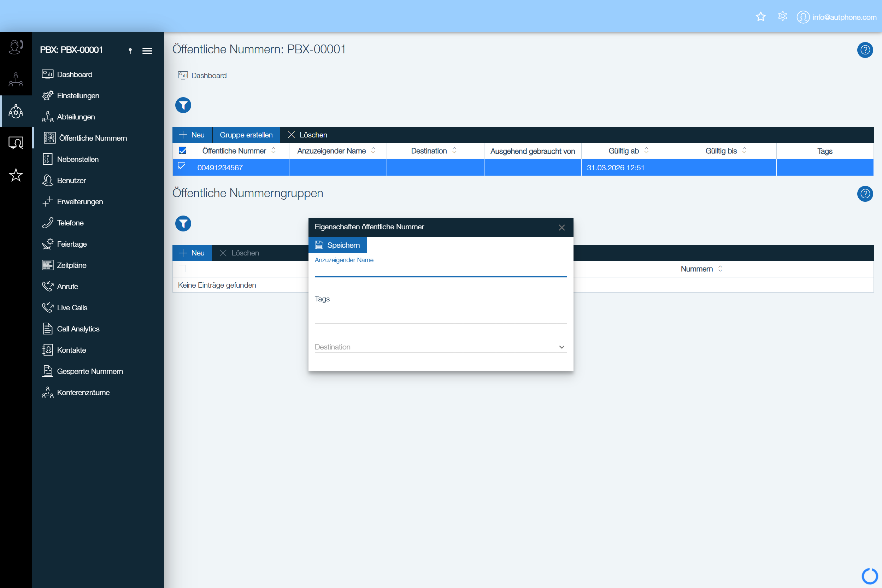Click the hamburger menu next to PBX-00001
The width and height of the screenshot is (882, 588).
(x=147, y=51)
